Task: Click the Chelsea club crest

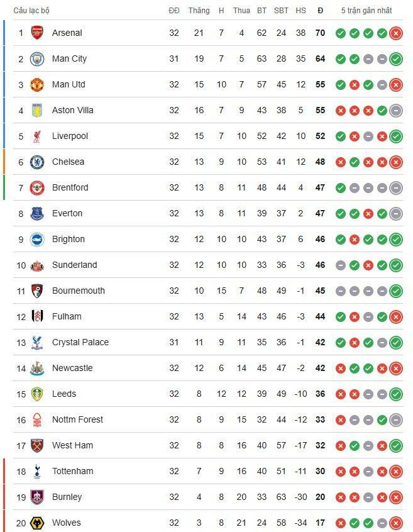Action: click(38, 162)
